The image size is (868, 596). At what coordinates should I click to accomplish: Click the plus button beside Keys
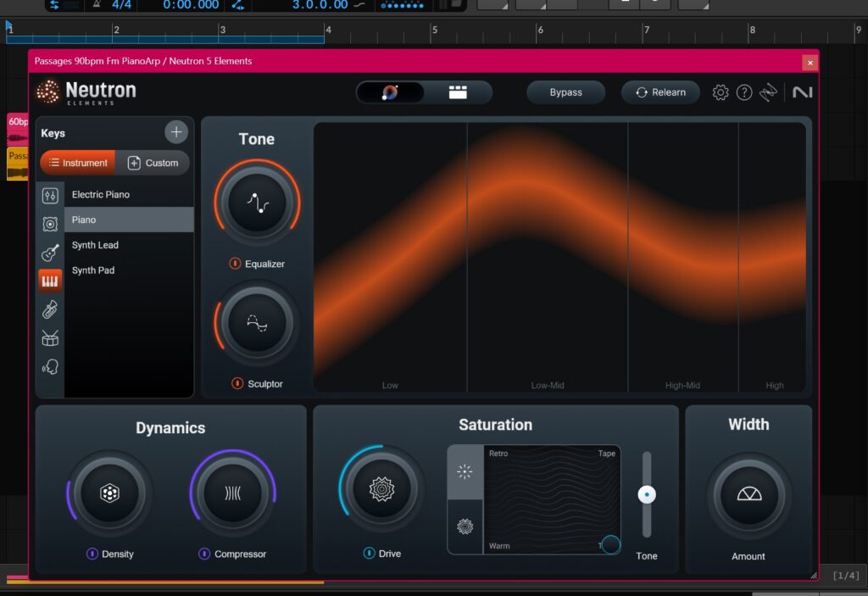(175, 132)
